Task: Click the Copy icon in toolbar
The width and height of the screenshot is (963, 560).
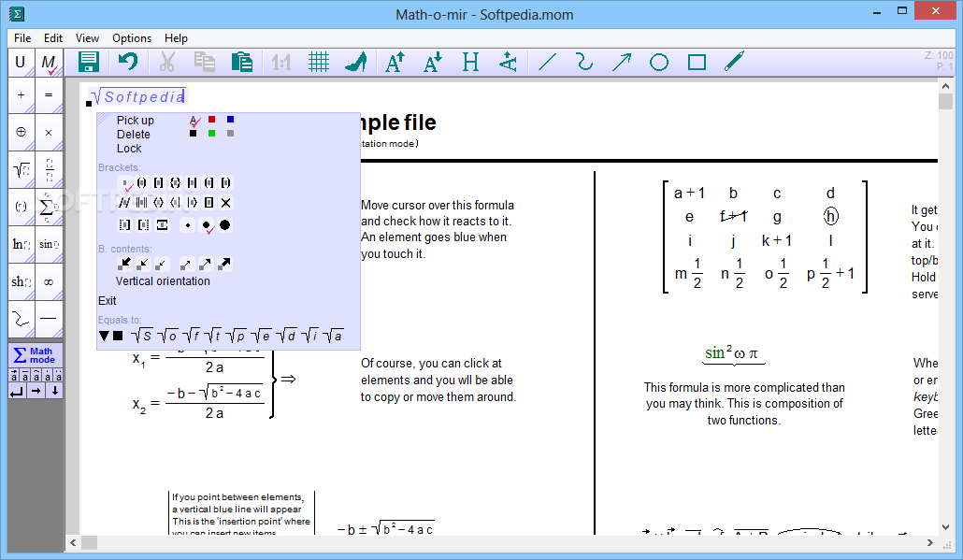Action: point(204,62)
